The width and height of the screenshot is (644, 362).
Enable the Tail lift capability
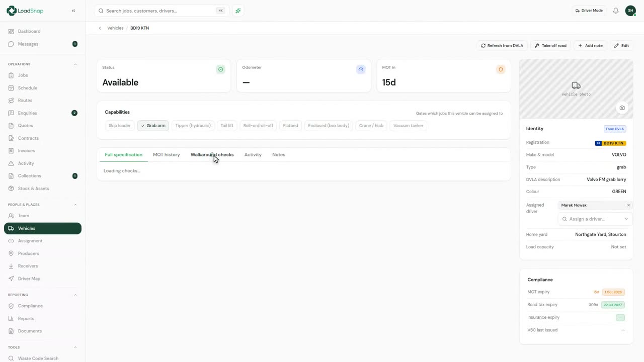tap(227, 126)
